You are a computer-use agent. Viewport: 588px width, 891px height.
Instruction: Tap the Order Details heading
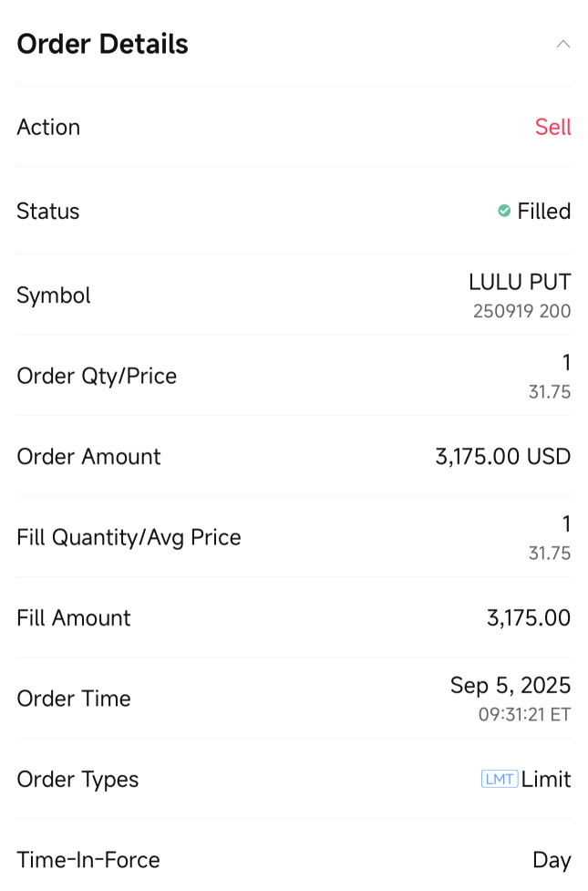(x=102, y=44)
